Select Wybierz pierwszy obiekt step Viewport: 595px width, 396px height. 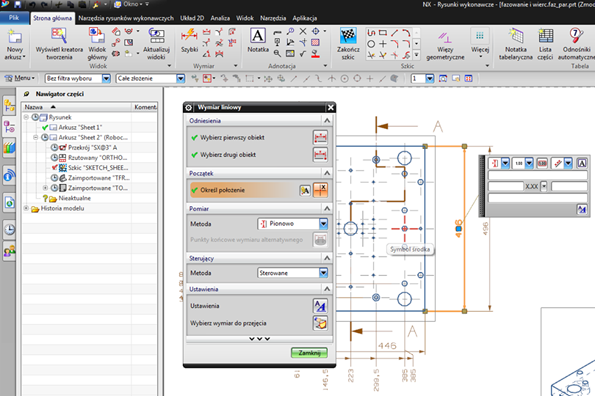pyautogui.click(x=232, y=138)
